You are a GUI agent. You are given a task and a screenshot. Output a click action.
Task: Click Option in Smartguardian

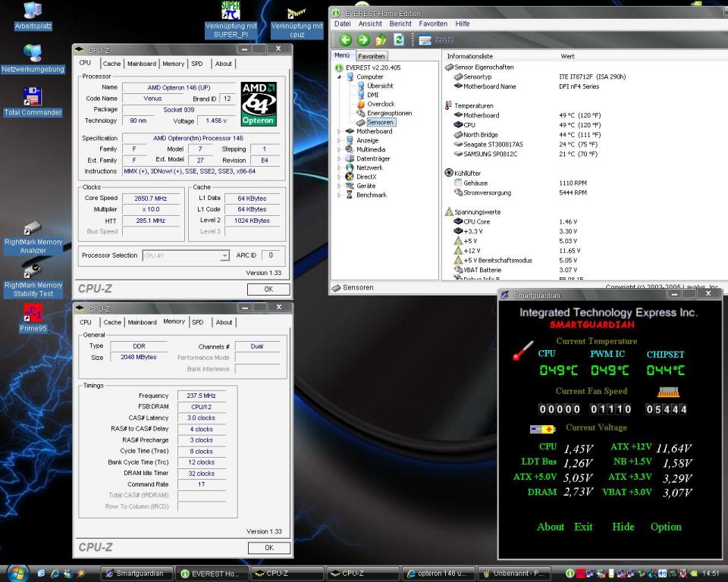point(666,527)
